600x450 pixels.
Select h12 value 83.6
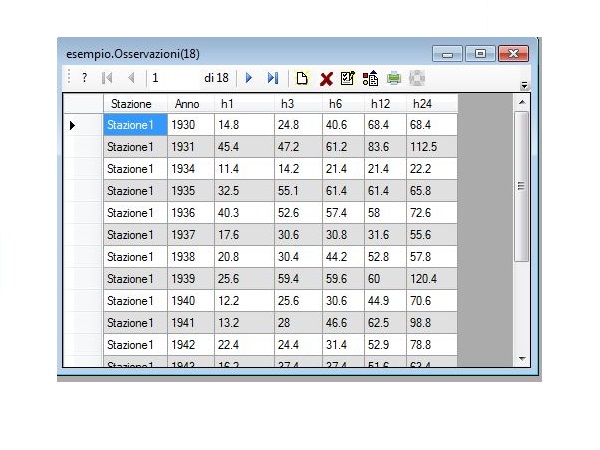(385, 147)
